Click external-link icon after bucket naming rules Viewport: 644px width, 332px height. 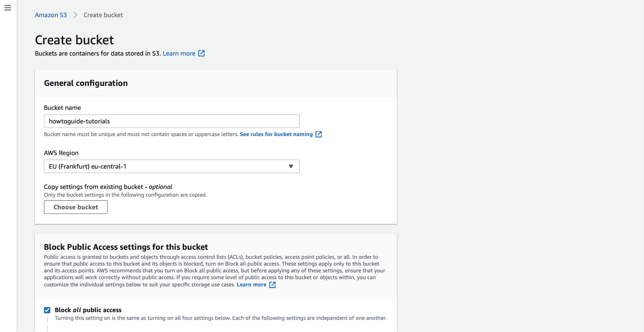319,134
